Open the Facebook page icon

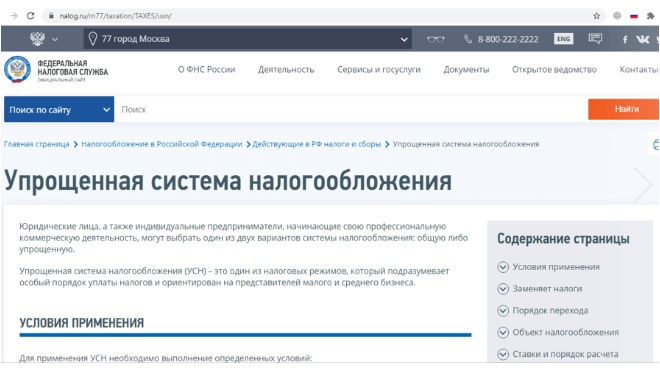[x=625, y=39]
